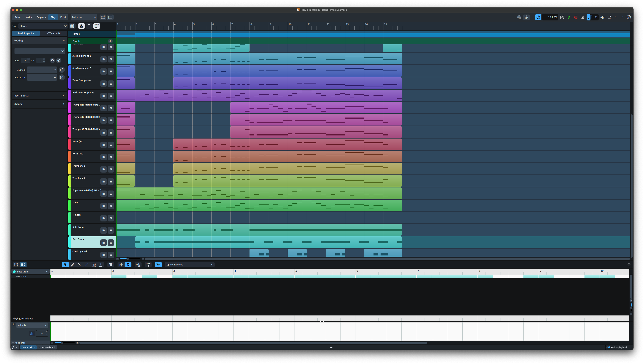Open the Full score layout dropdown
The height and width of the screenshot is (364, 644).
pos(84,17)
